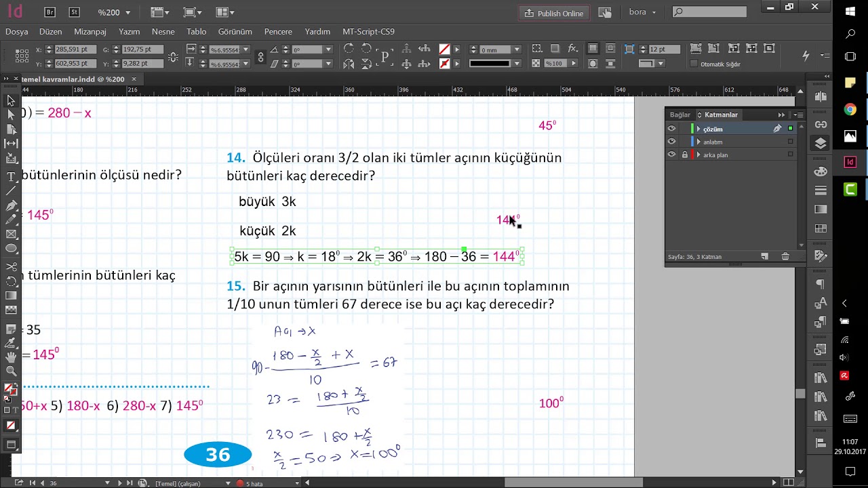Click the constrain proportions chain icon

click(261, 57)
